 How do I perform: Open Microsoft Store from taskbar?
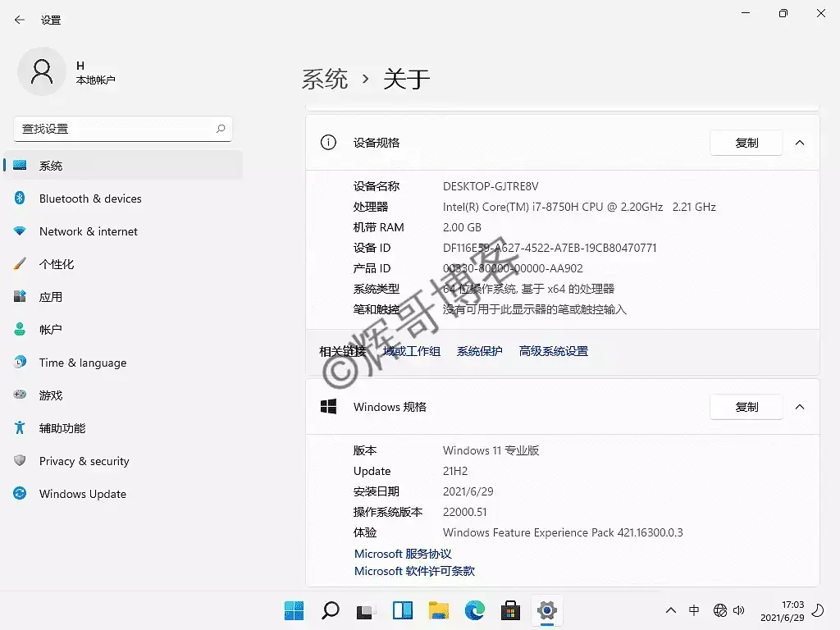click(x=510, y=610)
